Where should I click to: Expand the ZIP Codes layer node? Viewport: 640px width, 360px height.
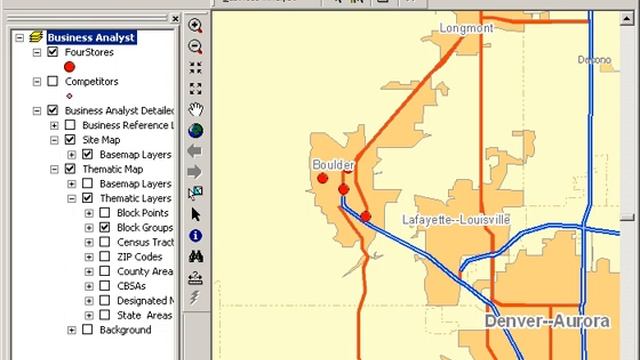[89, 257]
